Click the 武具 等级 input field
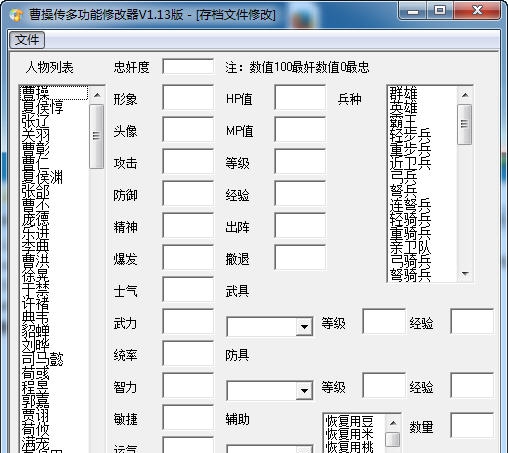508x453 pixels. coord(384,321)
